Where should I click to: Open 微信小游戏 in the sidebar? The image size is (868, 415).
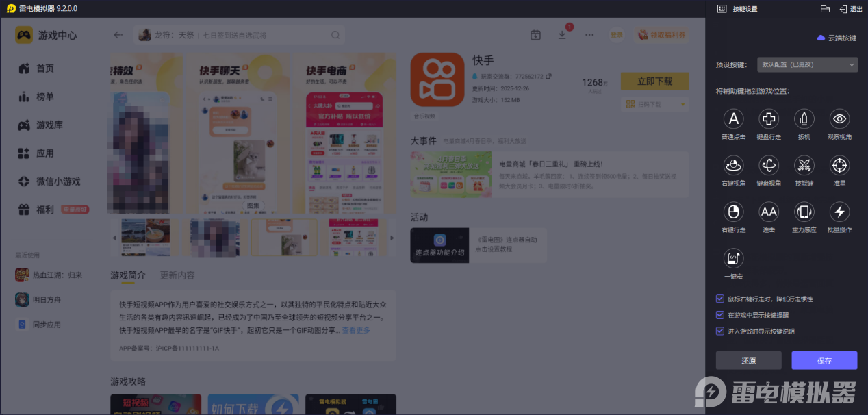(x=49, y=181)
